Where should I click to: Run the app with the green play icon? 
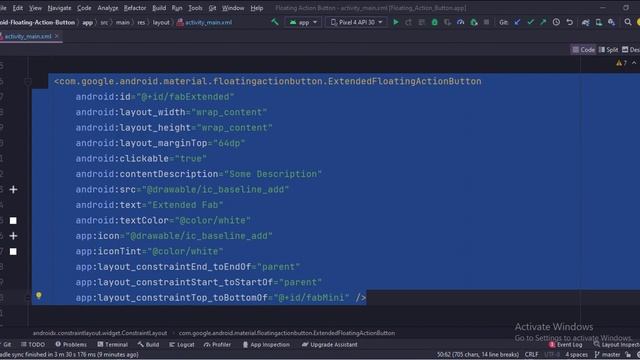coord(396,22)
